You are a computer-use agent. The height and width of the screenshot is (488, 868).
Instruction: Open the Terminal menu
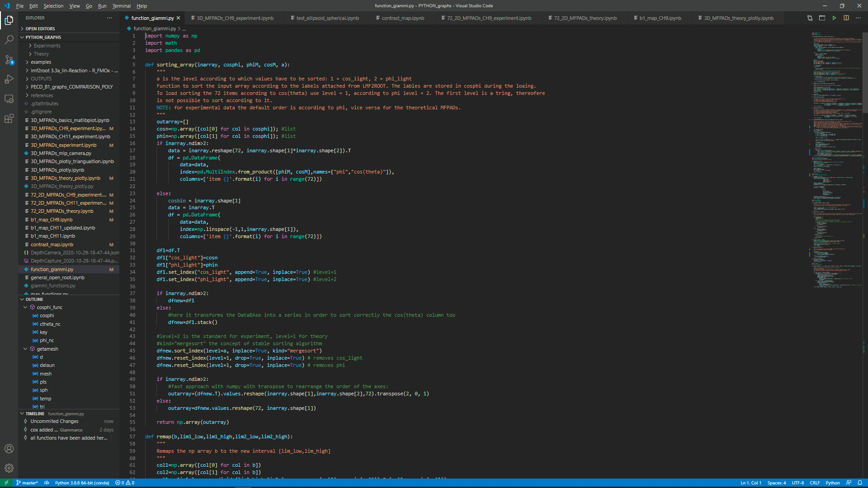121,6
